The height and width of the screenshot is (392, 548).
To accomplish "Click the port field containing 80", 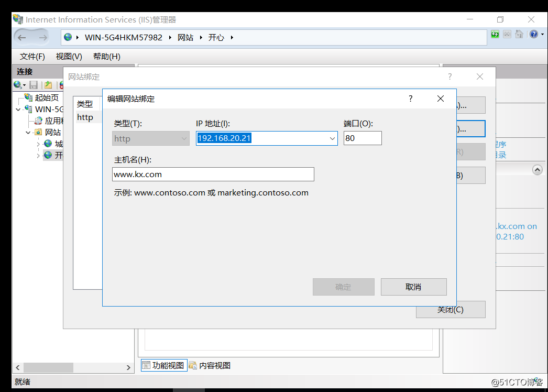I will tap(363, 138).
